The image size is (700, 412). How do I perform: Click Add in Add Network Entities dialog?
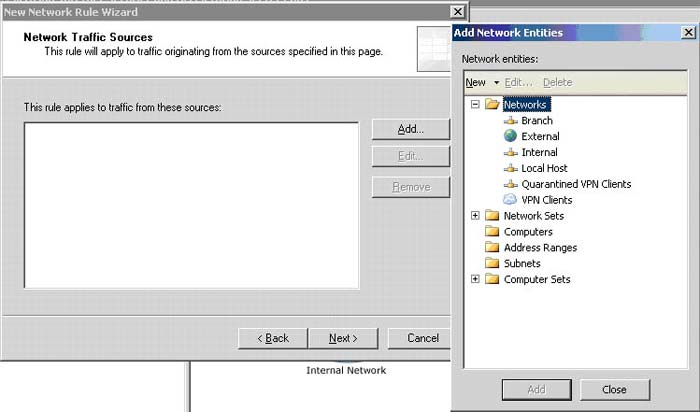tap(537, 390)
